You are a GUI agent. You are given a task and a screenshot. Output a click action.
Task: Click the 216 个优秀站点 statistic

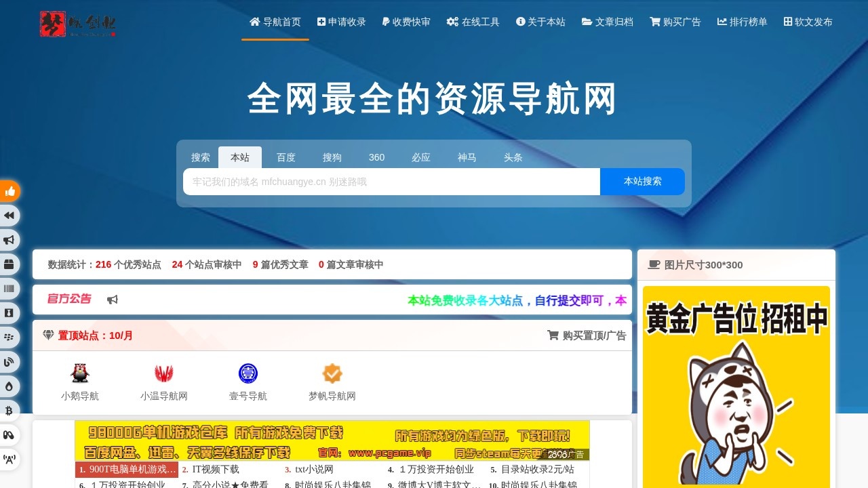pyautogui.click(x=128, y=264)
